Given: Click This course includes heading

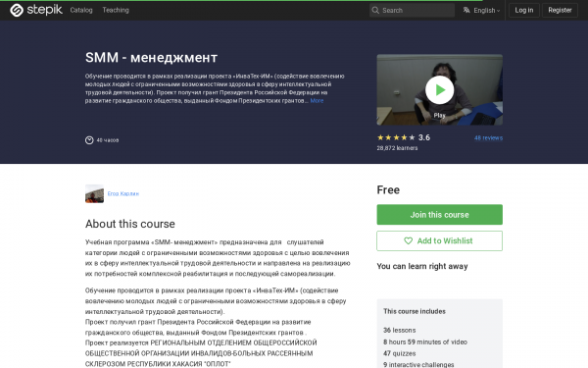Looking at the screenshot, I should coord(415,311).
